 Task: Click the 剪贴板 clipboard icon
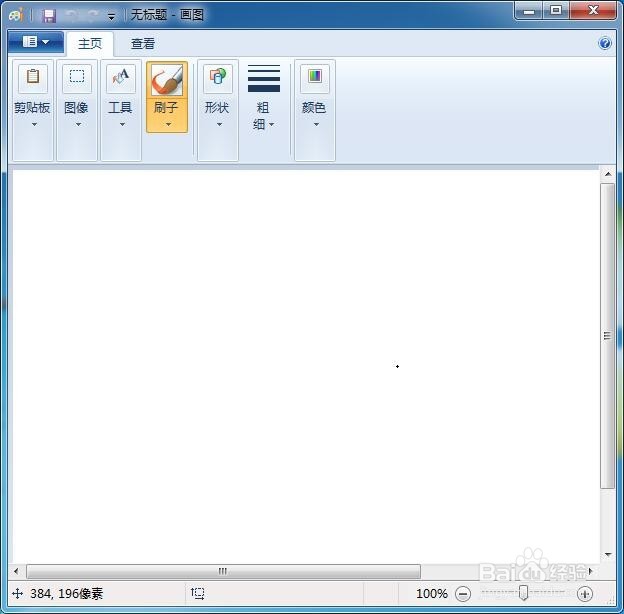33,77
